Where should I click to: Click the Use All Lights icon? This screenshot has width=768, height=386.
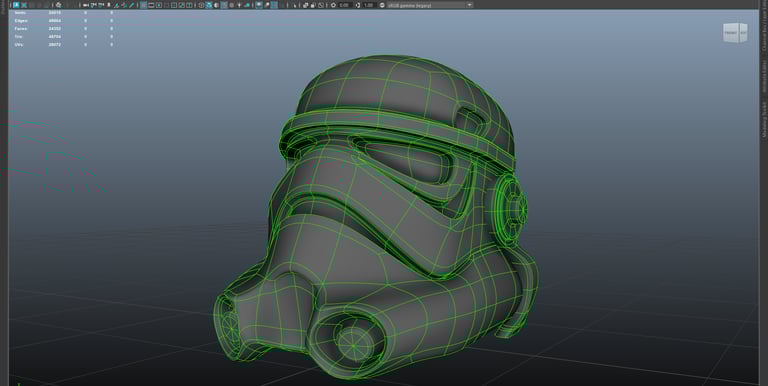click(240, 5)
